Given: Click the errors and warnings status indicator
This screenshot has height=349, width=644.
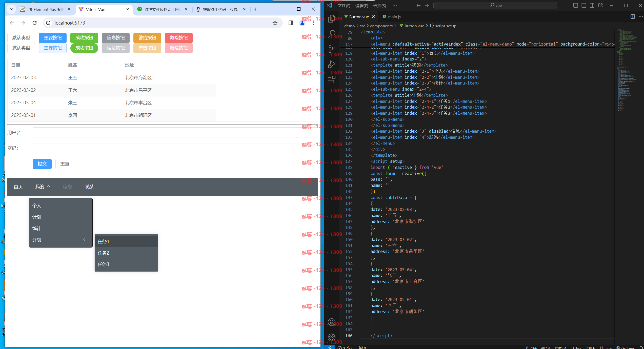Looking at the screenshot, I should click(346, 347).
